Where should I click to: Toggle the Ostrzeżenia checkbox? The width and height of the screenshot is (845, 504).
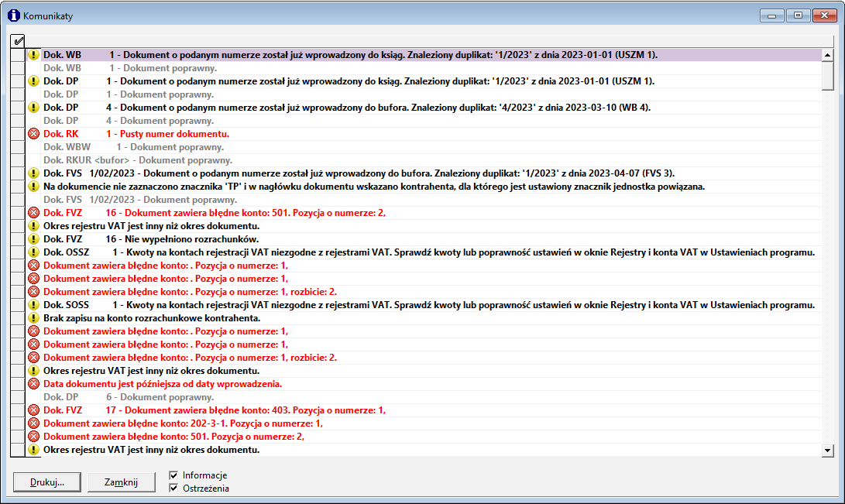coord(173,489)
